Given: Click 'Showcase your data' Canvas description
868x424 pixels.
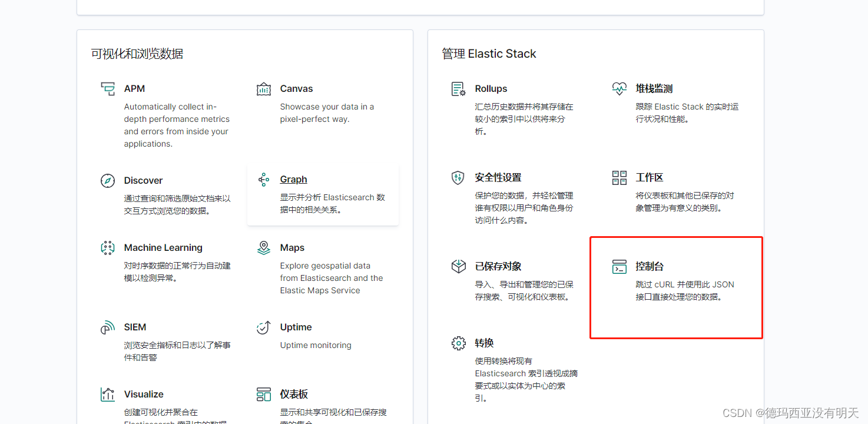Looking at the screenshot, I should tap(327, 113).
